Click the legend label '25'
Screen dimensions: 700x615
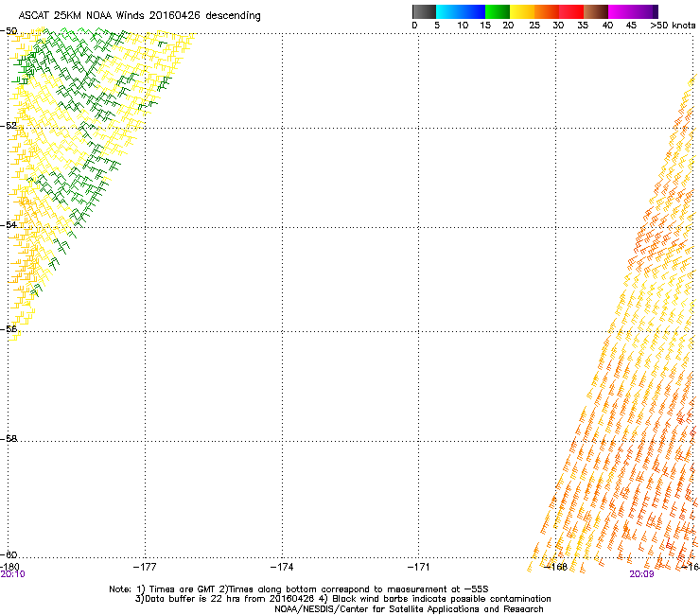click(x=534, y=26)
